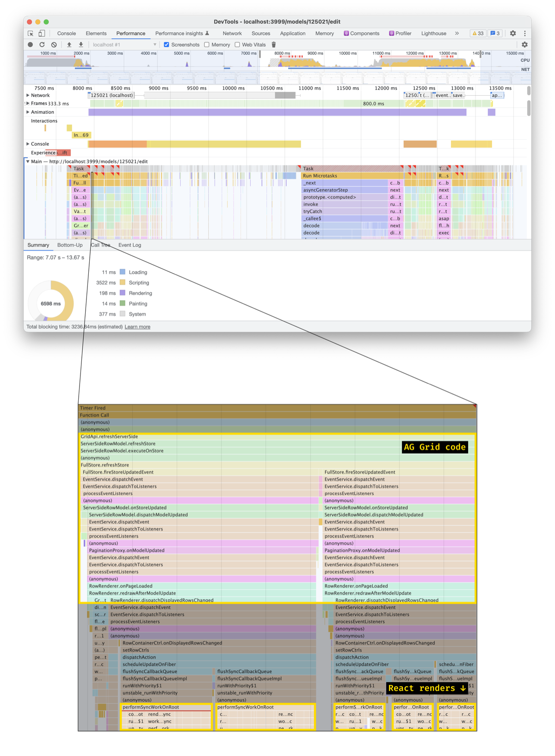Open the React Components tab
This screenshot has width=555, height=756.
point(362,33)
